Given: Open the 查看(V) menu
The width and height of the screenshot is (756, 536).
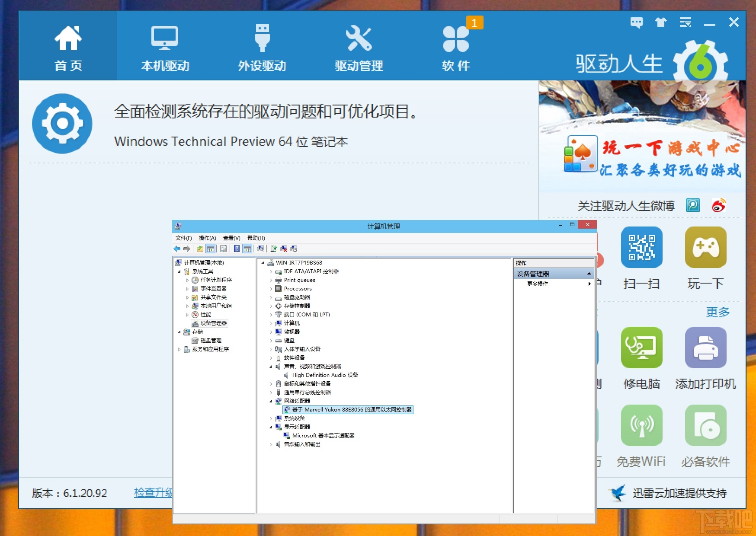Looking at the screenshot, I should (231, 238).
